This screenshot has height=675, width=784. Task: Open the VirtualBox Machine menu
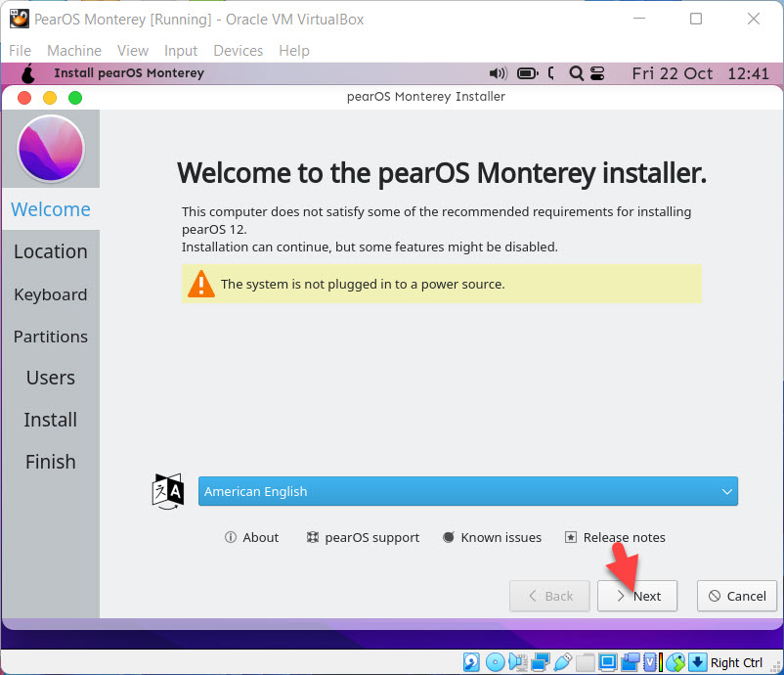click(x=74, y=51)
